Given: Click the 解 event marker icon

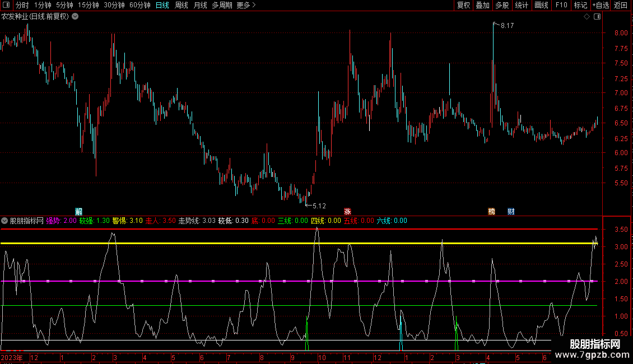Looking at the screenshot, I should pos(78,211).
